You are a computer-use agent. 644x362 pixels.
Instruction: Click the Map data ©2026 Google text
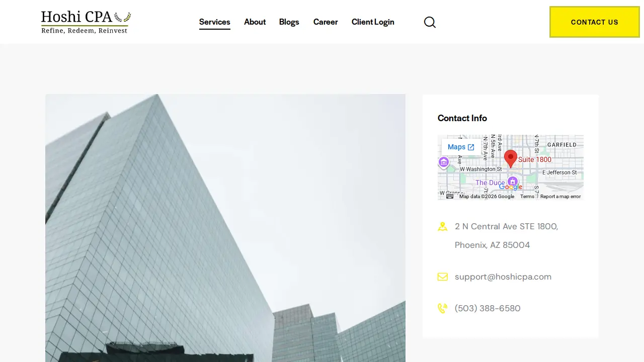pos(487,197)
